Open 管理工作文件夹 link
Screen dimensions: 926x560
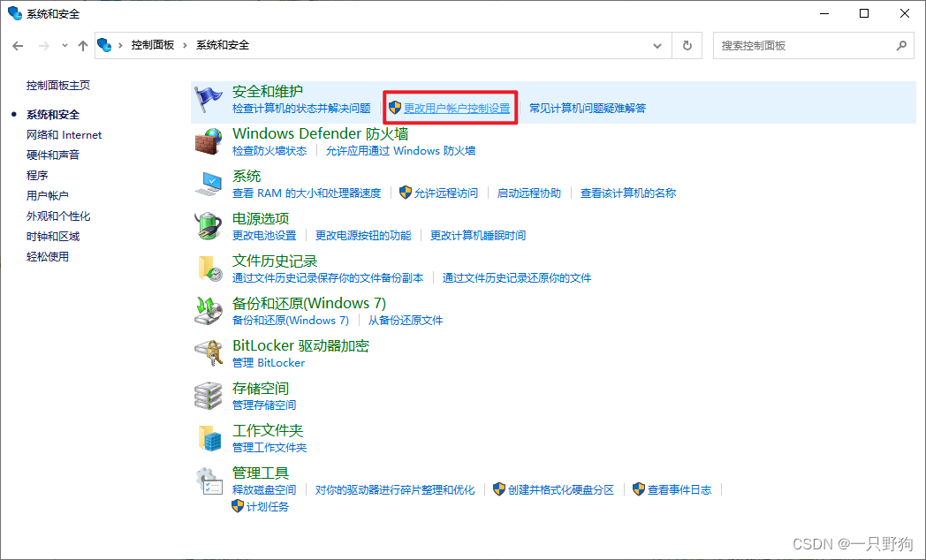269,448
